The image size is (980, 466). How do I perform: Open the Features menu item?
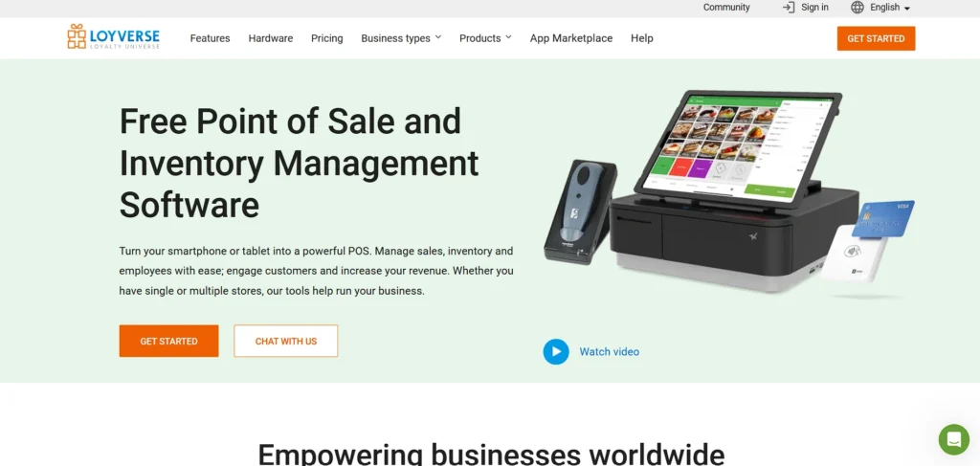tap(210, 38)
